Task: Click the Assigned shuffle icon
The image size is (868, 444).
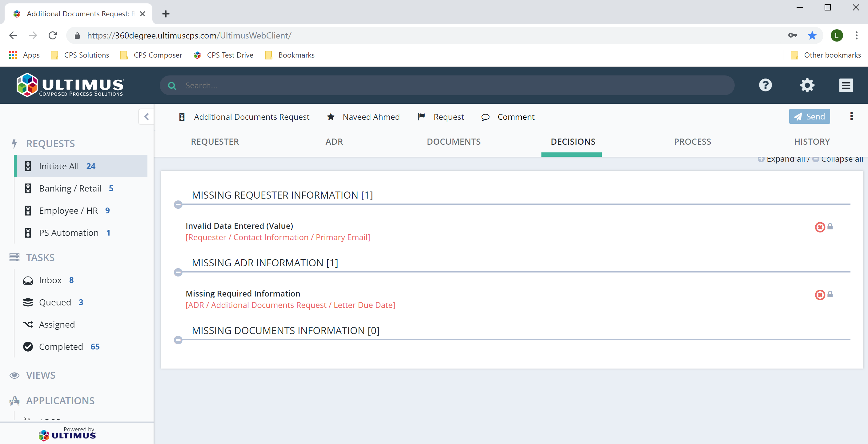Action: [x=28, y=324]
